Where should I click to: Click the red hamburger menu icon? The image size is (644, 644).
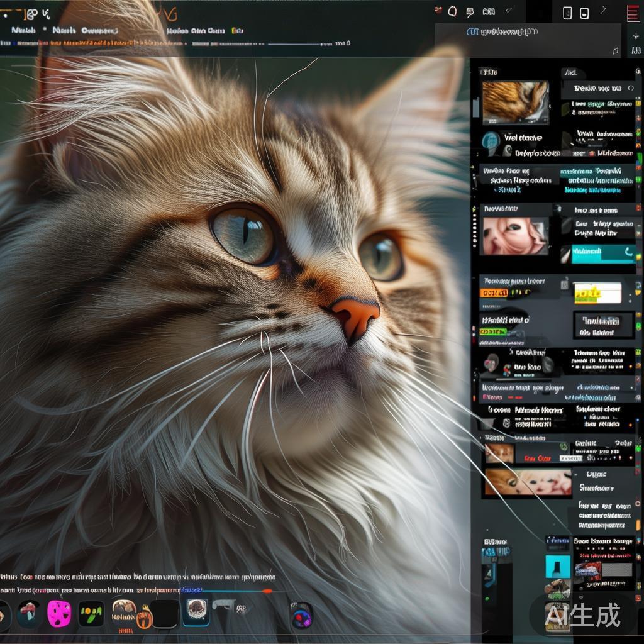(633, 13)
